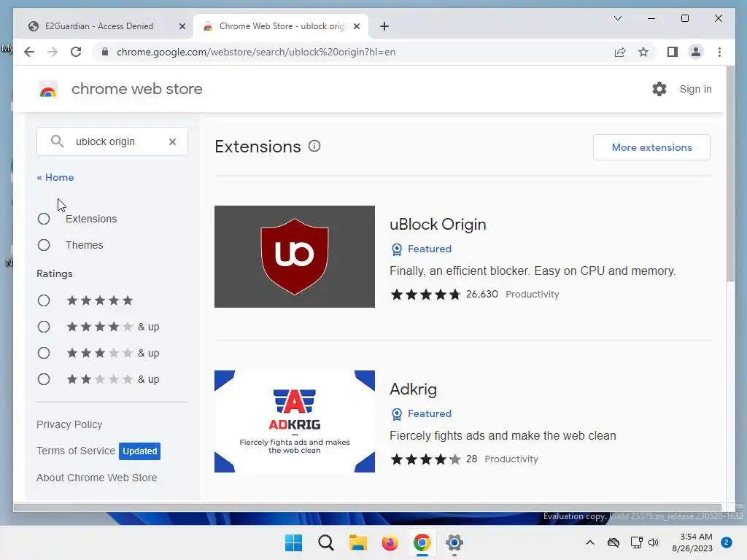This screenshot has width=747, height=560.
Task: Click Featured badge icon for uBlock Origin
Action: (x=396, y=249)
